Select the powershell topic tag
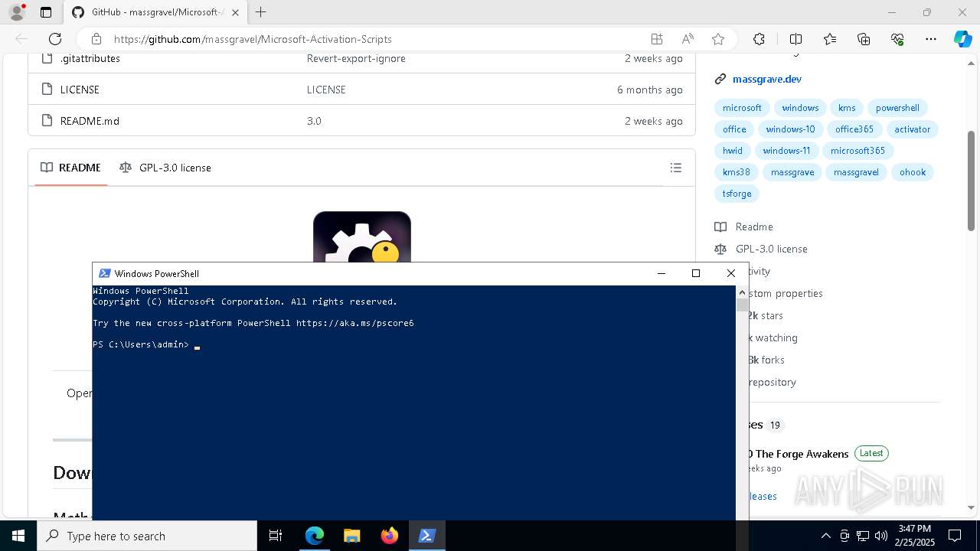Viewport: 980px width, 551px height. [x=897, y=108]
